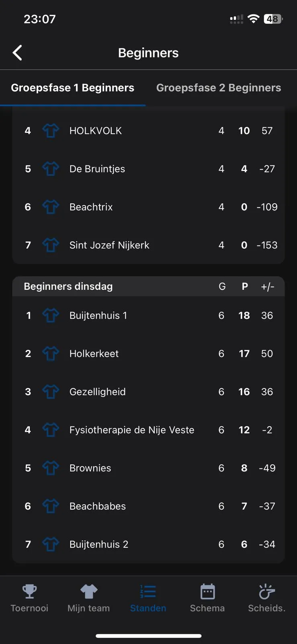
Task: Open Mijn team shirt icon
Action: click(89, 592)
